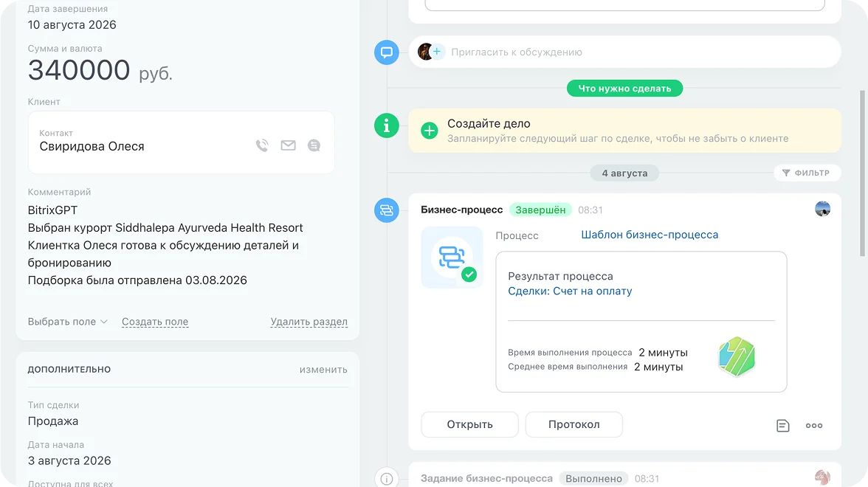
Task: Open note icon in Бизнес-процесс card
Action: (782, 426)
